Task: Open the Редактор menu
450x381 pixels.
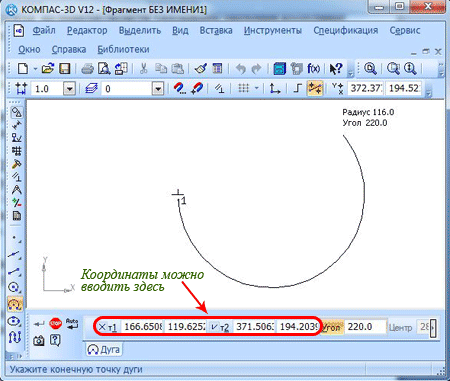Action: [x=87, y=30]
